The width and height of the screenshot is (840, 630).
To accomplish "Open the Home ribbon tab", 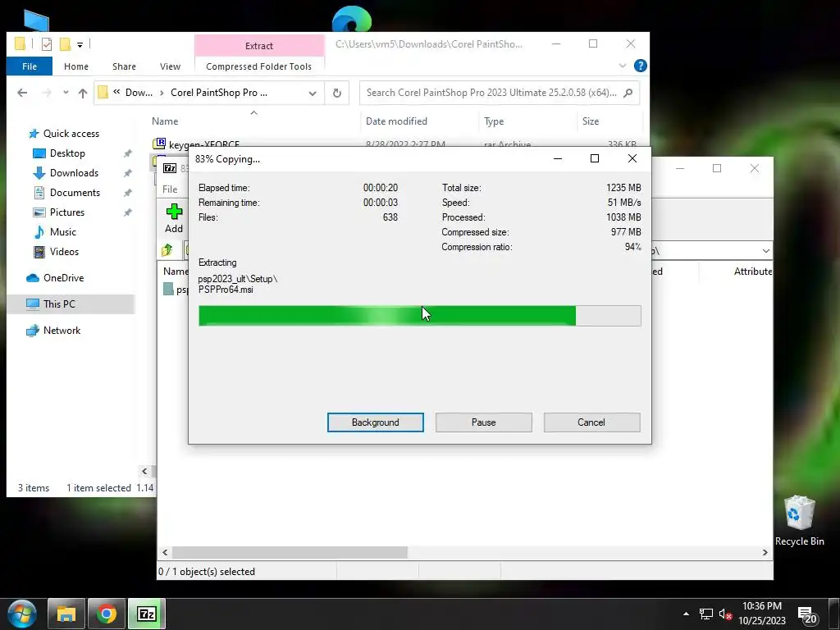I will [x=76, y=66].
